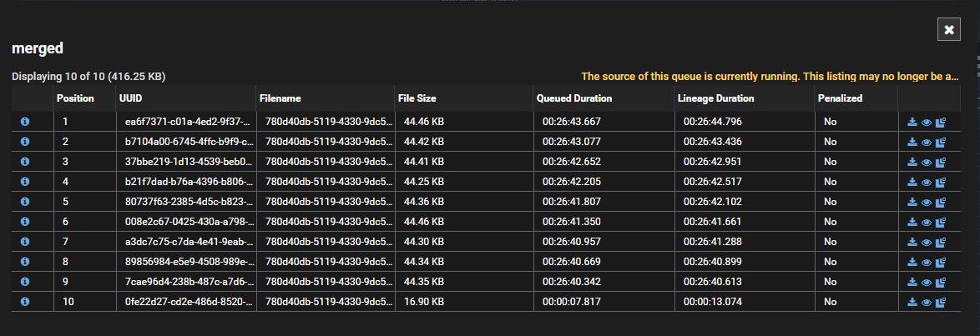Open details info for position 10 flowfile
The width and height of the screenshot is (980, 336).
pos(25,302)
